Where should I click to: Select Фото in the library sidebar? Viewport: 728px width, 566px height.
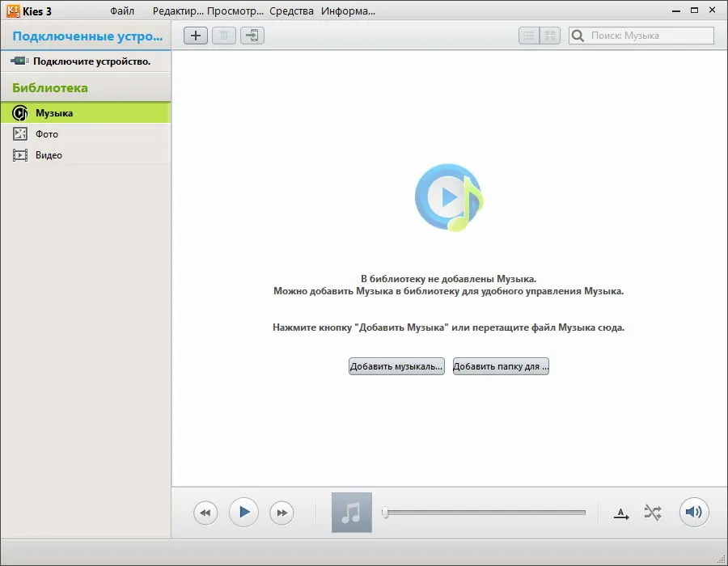coord(86,134)
